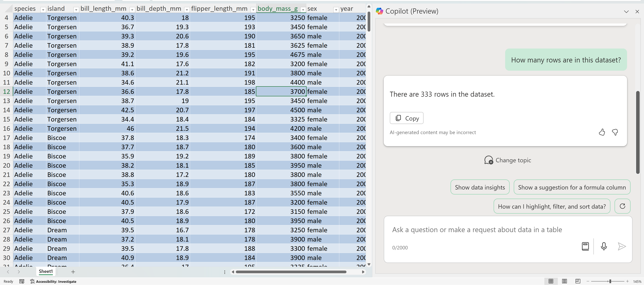
Task: Click Show data insights suggestion
Action: [480, 187]
